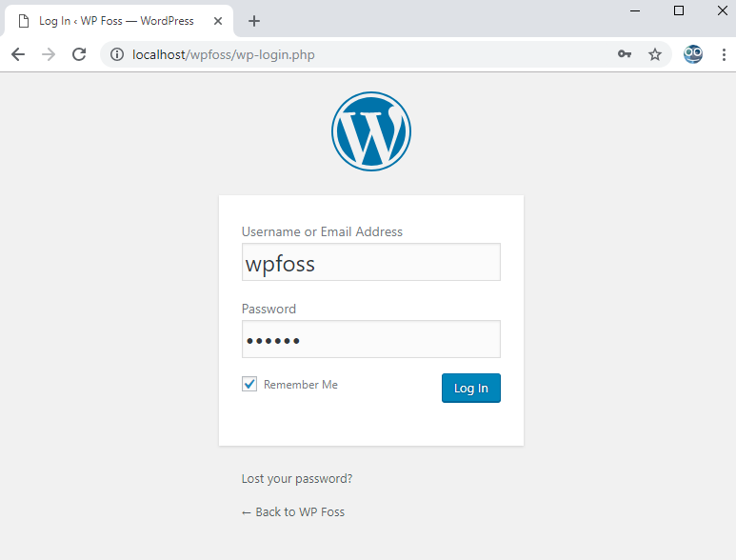Click the Log In button
The height and width of the screenshot is (560, 736).
coord(470,388)
